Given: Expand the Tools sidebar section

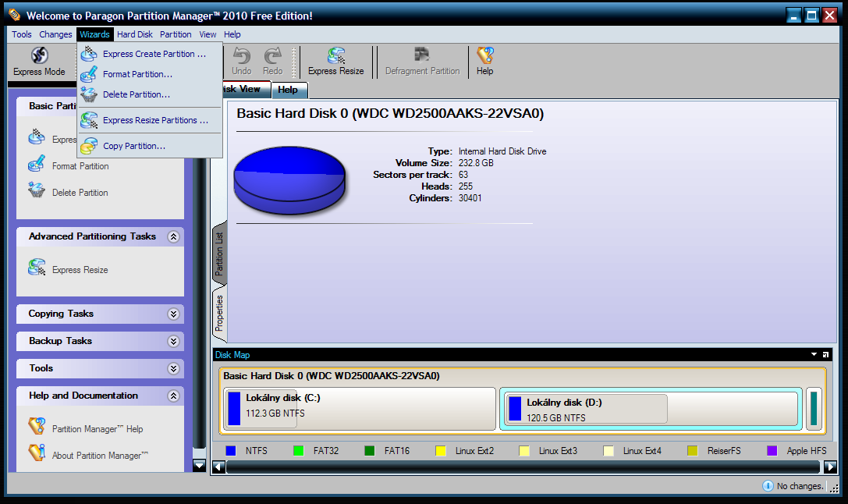Looking at the screenshot, I should (173, 368).
